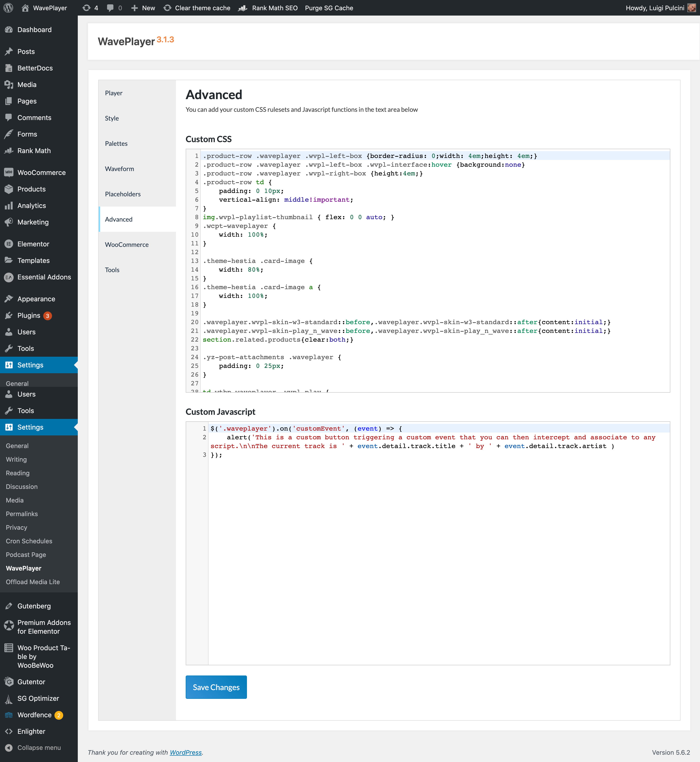Click the comments bubble icon in admin bar

[110, 8]
